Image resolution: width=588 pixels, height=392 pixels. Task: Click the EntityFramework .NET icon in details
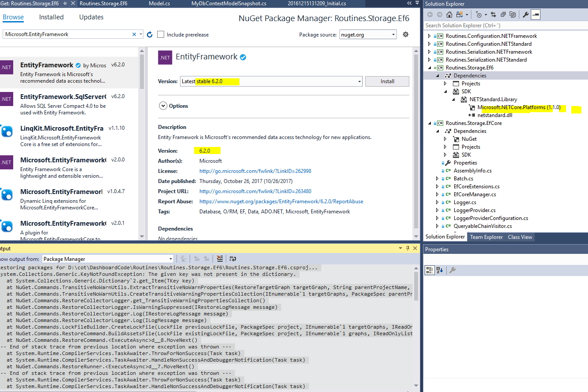click(165, 58)
